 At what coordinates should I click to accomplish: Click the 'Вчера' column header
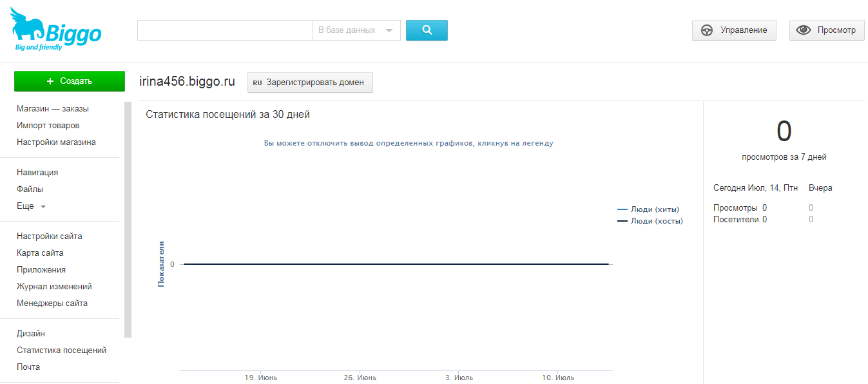(x=820, y=188)
